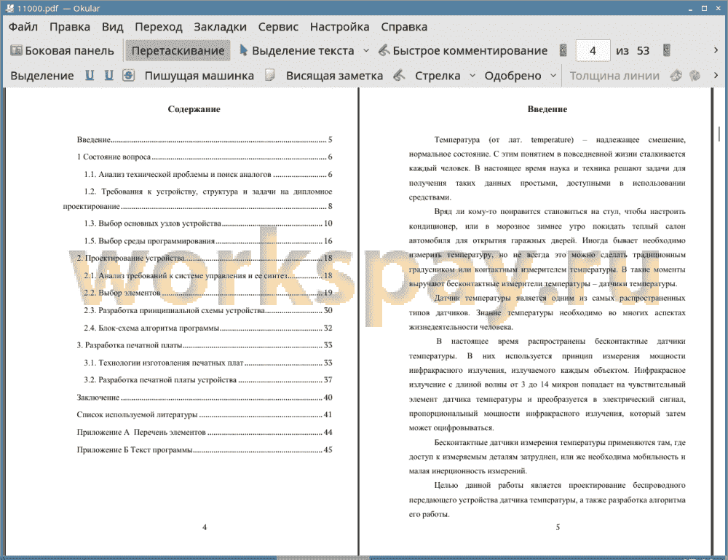
Task: Go to the next page icon
Action: 667,50
